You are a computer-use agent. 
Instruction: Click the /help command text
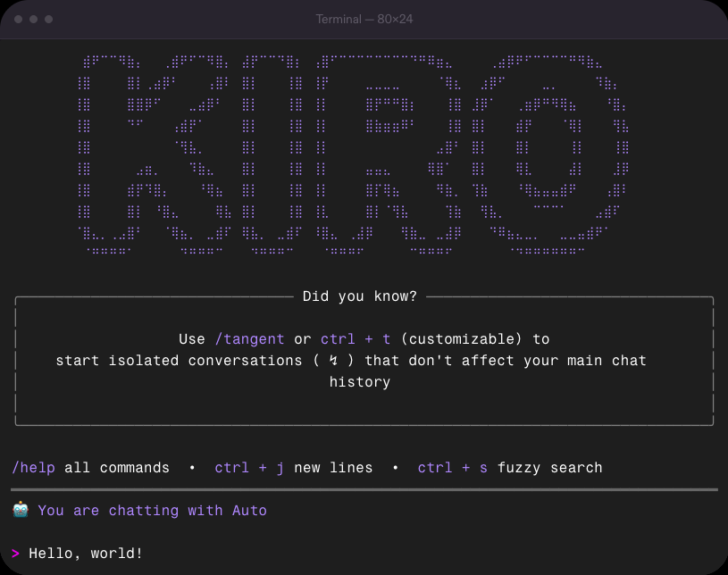(x=33, y=468)
